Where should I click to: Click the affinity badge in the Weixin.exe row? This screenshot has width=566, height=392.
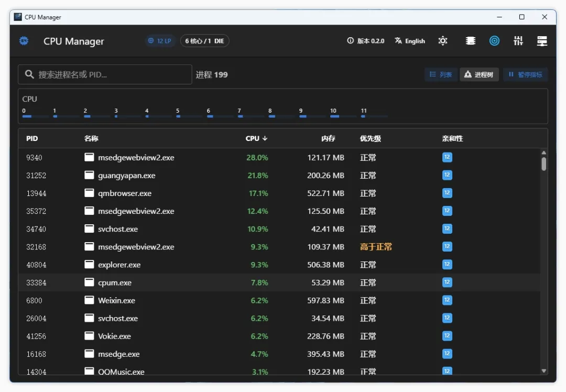[447, 300]
